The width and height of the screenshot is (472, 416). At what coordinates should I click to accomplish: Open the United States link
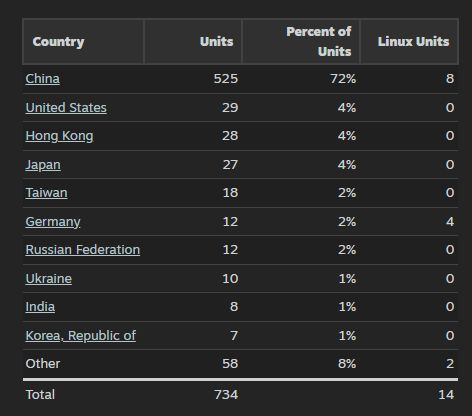(66, 108)
